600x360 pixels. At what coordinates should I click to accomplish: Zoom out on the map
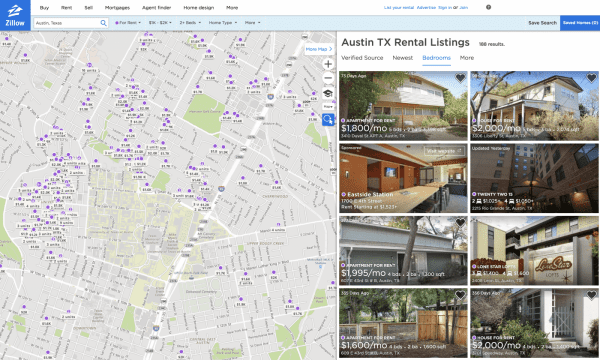328,78
